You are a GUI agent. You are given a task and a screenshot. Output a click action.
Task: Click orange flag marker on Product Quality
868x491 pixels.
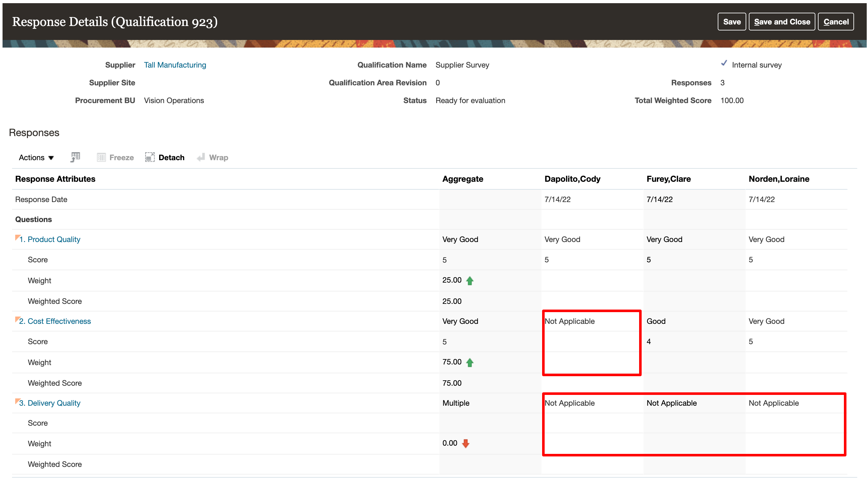click(x=17, y=237)
